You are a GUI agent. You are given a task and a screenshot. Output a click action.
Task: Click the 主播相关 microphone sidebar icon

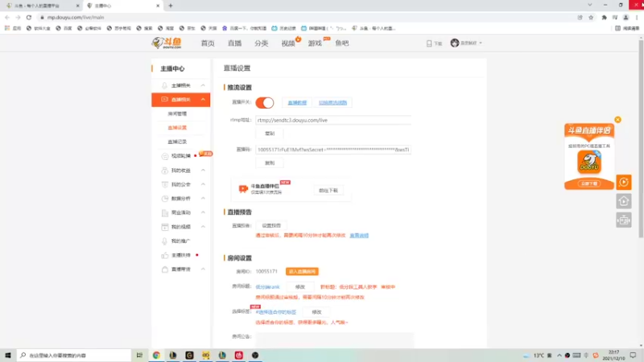pos(164,85)
